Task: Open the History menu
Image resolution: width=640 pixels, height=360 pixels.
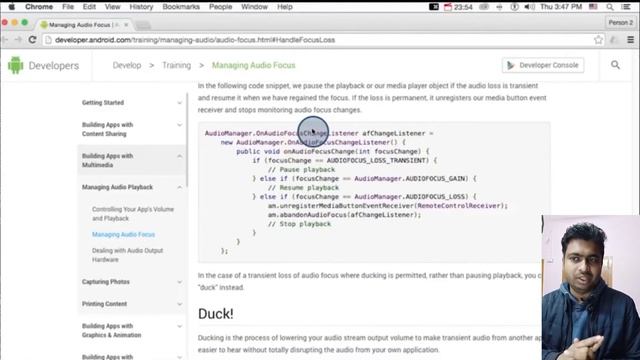Action: (x=141, y=7)
